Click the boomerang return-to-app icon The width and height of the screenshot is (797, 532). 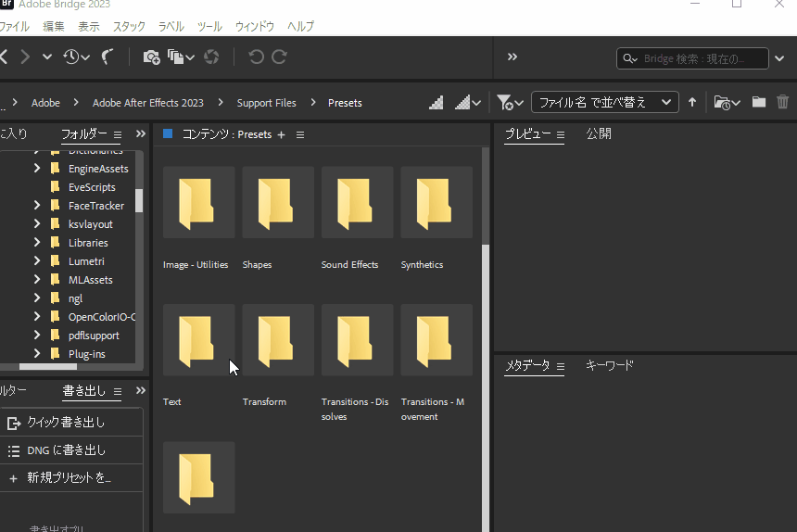point(108,57)
